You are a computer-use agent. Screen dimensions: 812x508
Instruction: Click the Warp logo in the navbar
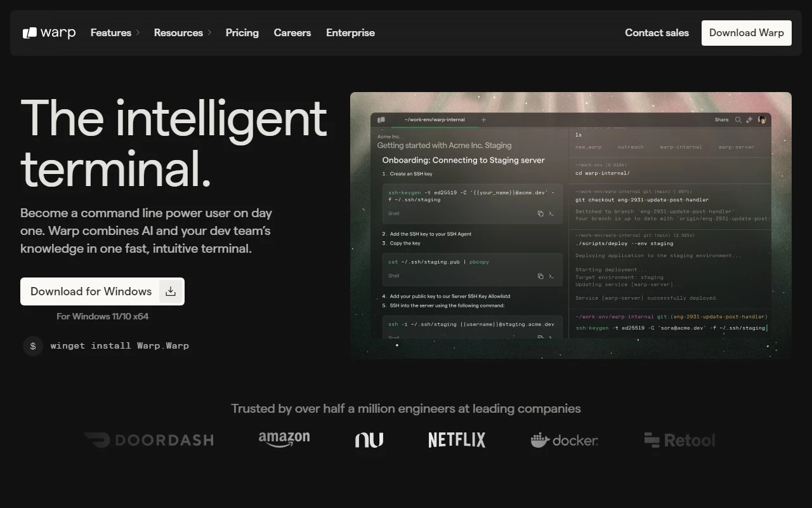pyautogui.click(x=49, y=33)
